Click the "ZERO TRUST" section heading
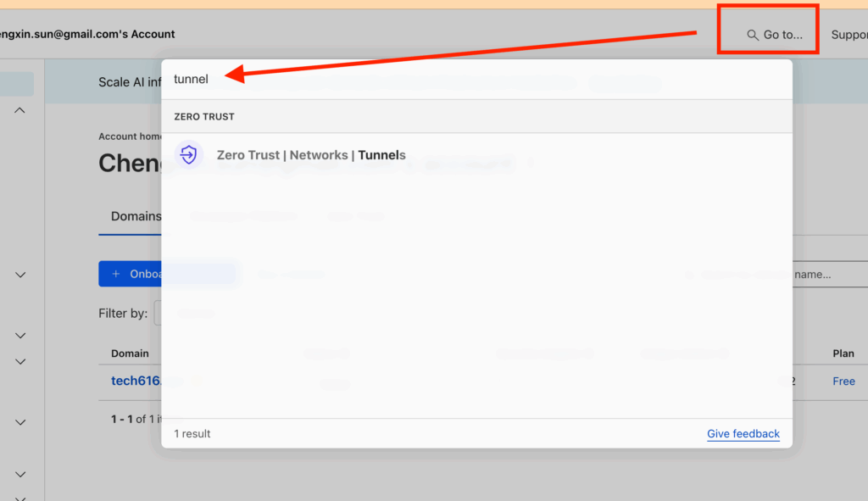This screenshot has height=501, width=868. pyautogui.click(x=204, y=117)
